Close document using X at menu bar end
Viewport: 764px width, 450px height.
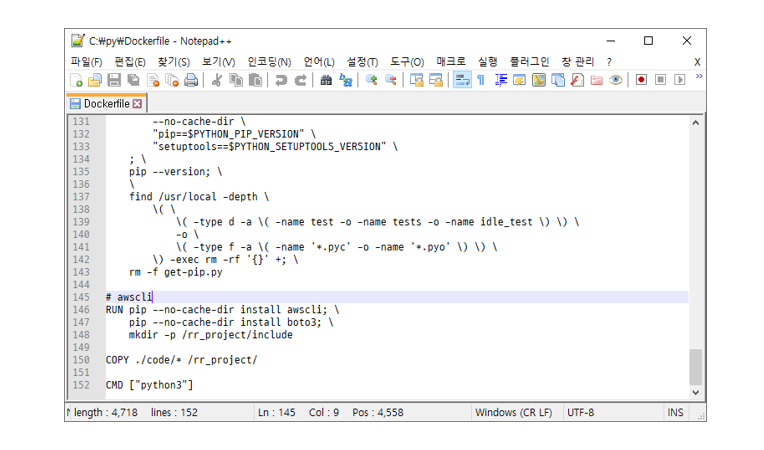[x=697, y=62]
